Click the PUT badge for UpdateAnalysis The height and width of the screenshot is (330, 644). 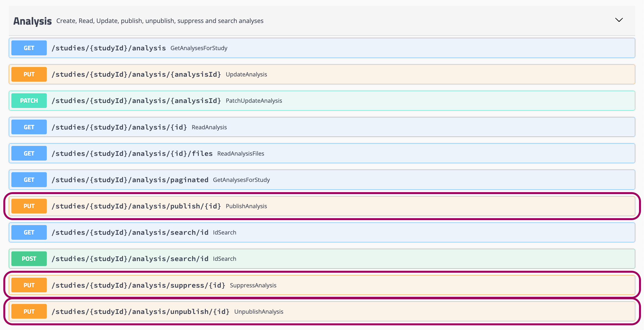tap(29, 74)
